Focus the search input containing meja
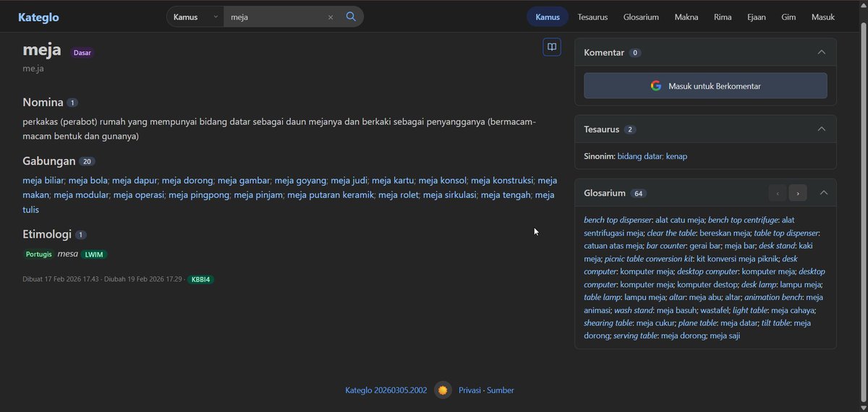Screen dimensions: 868x412 pyautogui.click(x=275, y=17)
